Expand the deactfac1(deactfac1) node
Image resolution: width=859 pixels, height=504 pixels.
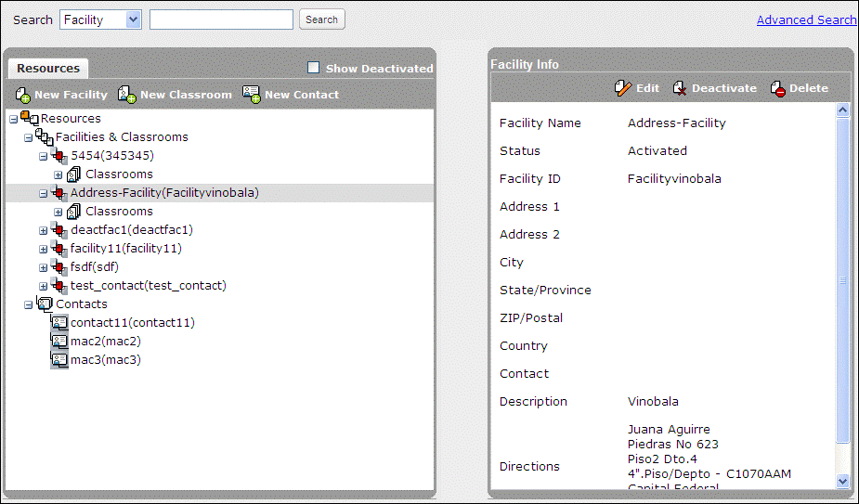click(44, 230)
